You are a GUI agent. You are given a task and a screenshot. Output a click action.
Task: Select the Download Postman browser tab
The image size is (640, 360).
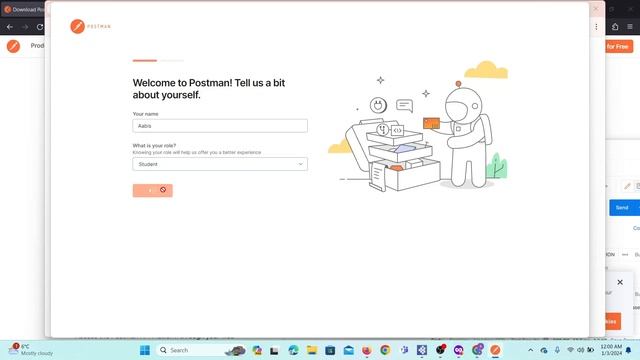[x=24, y=9]
